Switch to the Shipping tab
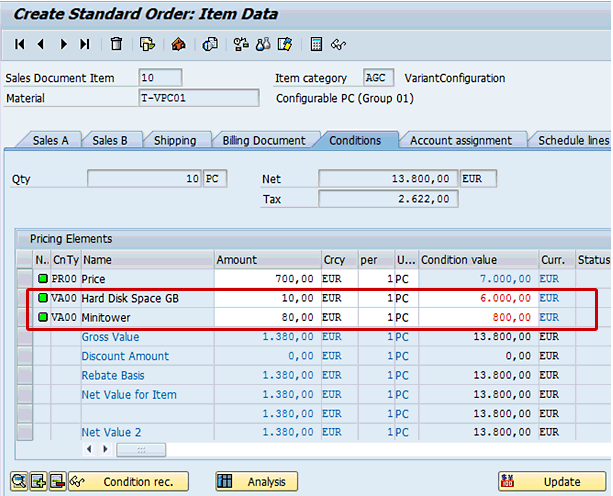613x496 pixels. [x=174, y=141]
